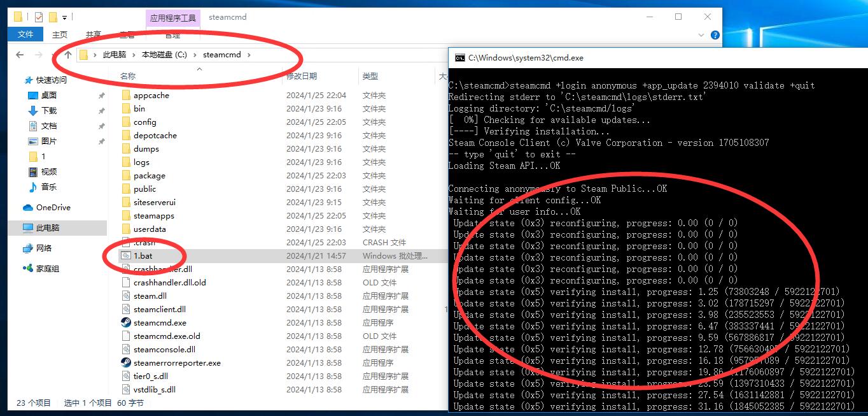Open 家庭组 in the navigation pane
868x416 pixels.
click(x=48, y=269)
